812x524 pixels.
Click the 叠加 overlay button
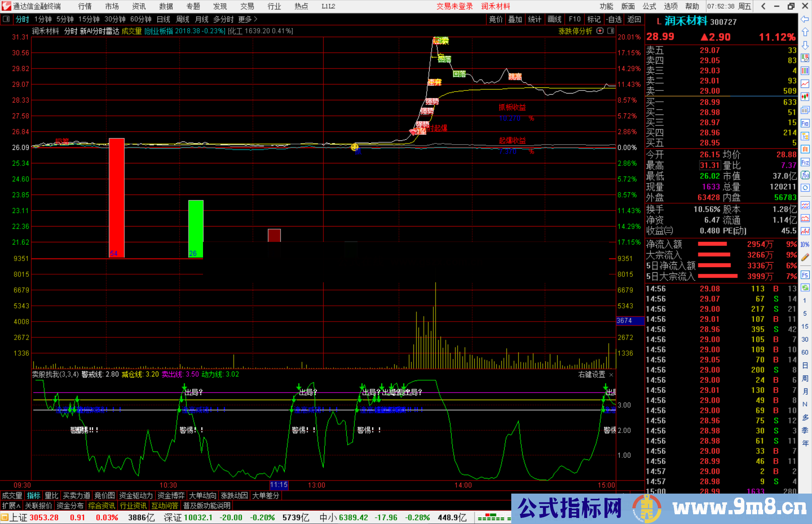(x=515, y=19)
